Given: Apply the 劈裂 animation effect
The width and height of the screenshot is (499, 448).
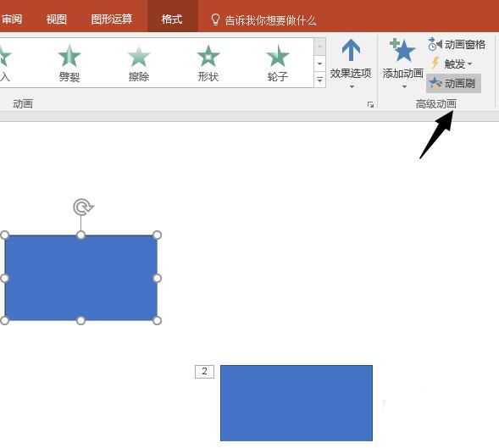Looking at the screenshot, I should (x=69, y=64).
